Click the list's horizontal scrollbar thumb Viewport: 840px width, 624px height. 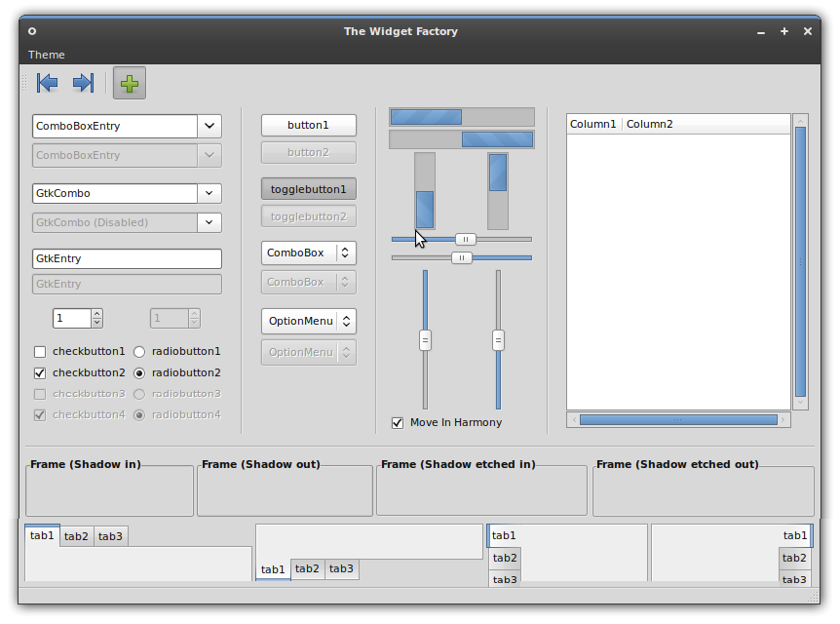tap(678, 420)
